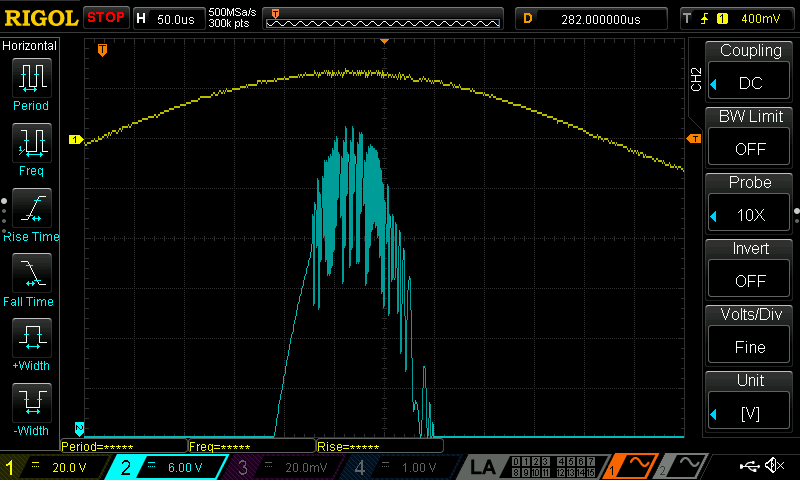Toggle the Invert OFF setting

pyautogui.click(x=749, y=281)
